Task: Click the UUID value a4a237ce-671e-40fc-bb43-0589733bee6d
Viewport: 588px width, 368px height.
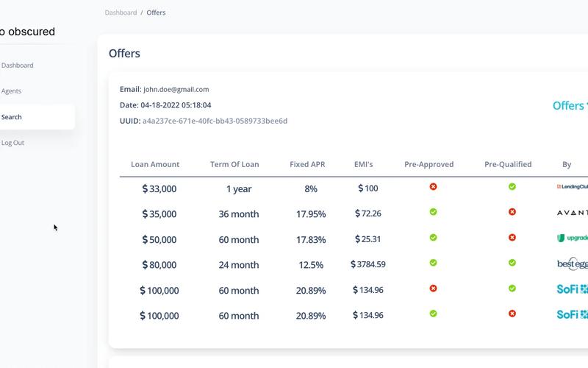Action: (215, 121)
